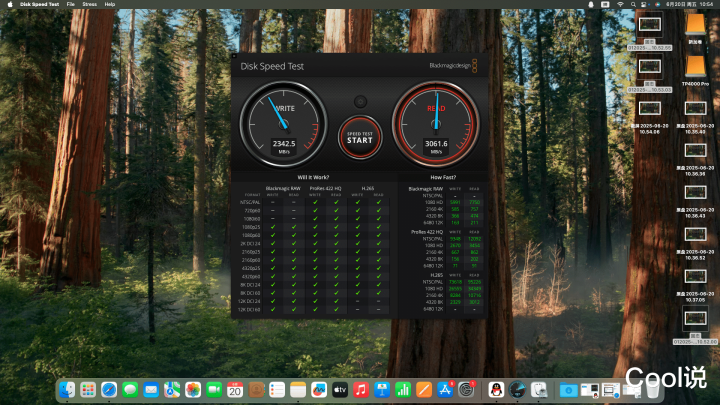
Task: Open Photos from the Dock
Action: pos(193,390)
